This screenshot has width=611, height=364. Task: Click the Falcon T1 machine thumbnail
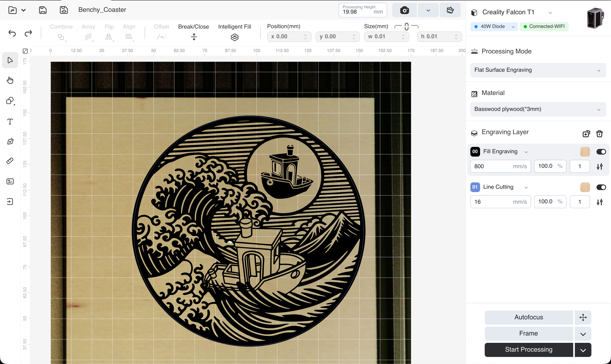pyautogui.click(x=595, y=18)
